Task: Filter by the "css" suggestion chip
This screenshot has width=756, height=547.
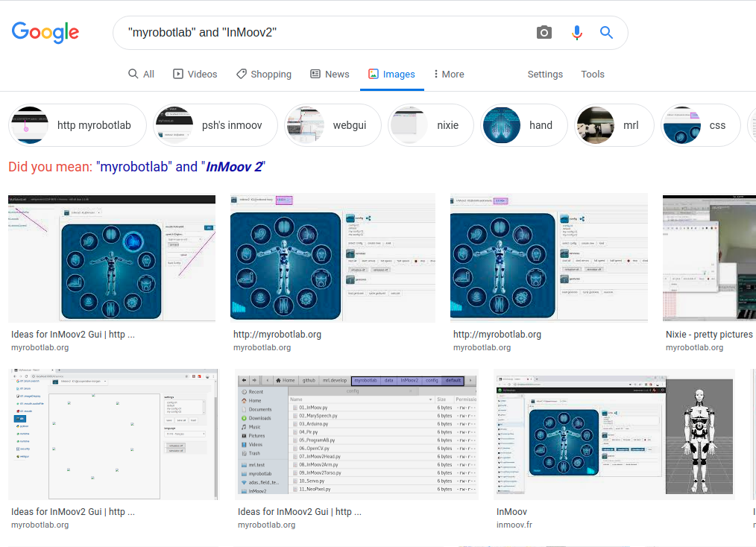Action: coord(701,125)
